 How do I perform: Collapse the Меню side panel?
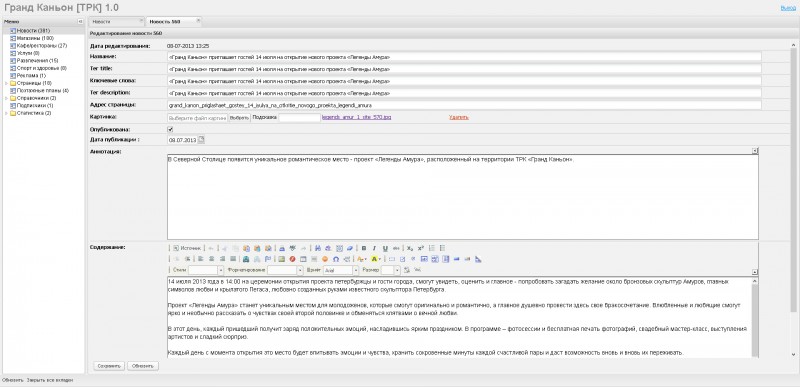[x=80, y=21]
